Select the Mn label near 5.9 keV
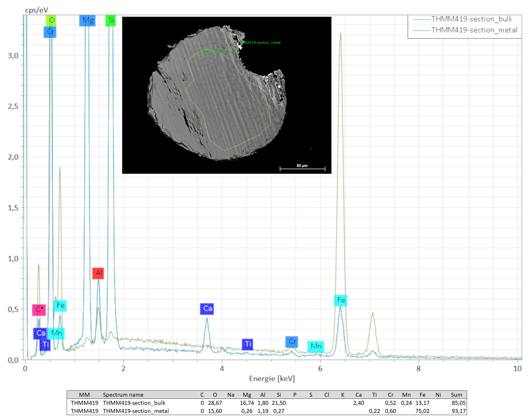The image size is (530, 420). click(316, 346)
